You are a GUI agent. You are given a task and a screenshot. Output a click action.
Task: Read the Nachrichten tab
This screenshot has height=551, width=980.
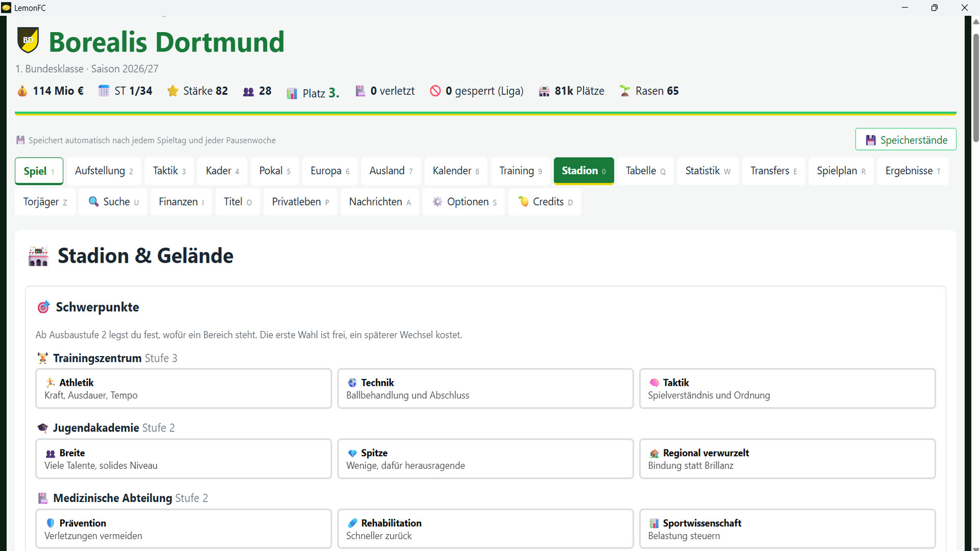coord(380,202)
